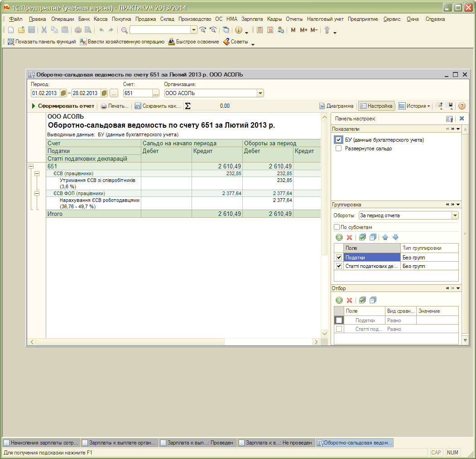Click Диаграмма button

337,106
